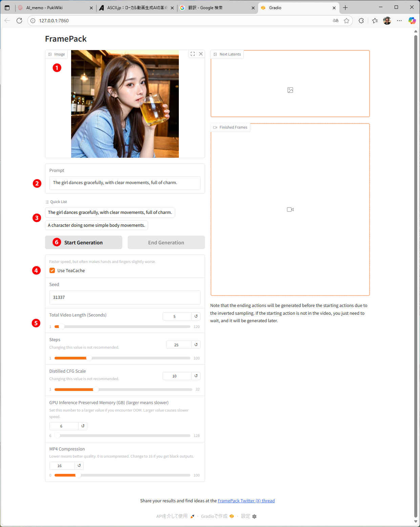Uncheck the Use TeaCache checkbox

point(52,270)
